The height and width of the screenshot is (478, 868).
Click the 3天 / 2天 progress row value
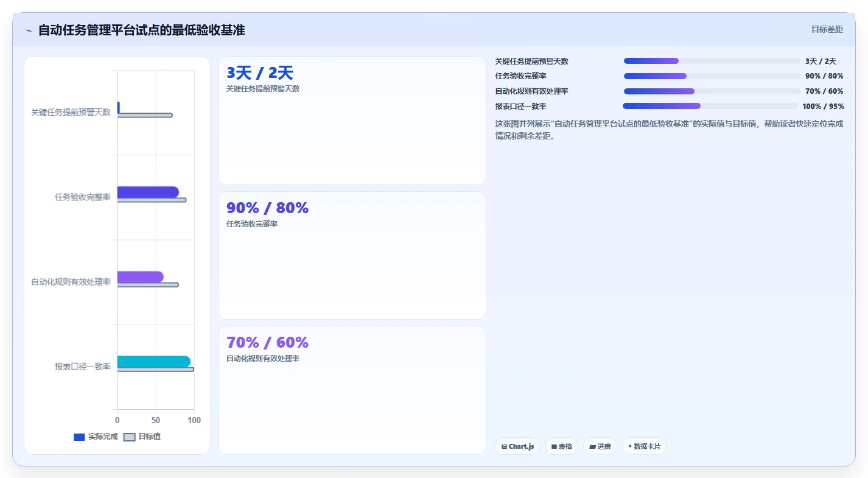pyautogui.click(x=821, y=62)
